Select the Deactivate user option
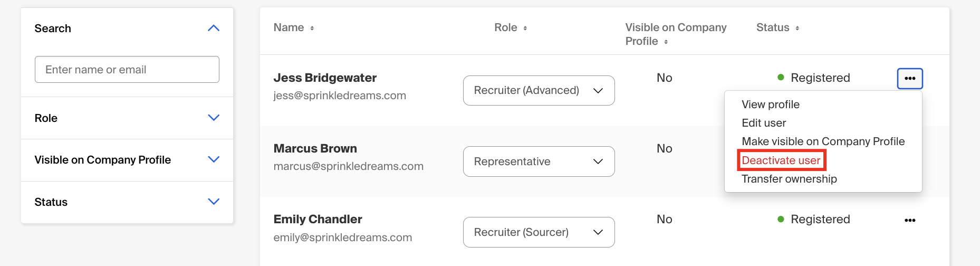 pyautogui.click(x=781, y=160)
